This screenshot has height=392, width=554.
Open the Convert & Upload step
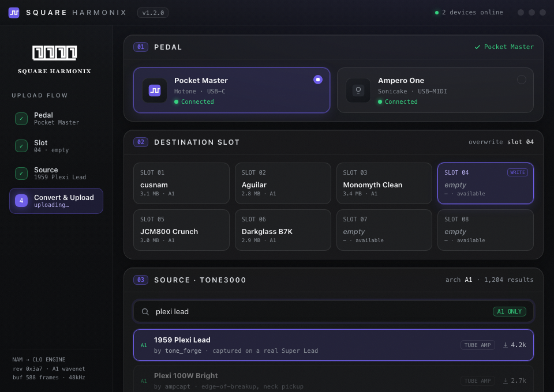point(56,201)
